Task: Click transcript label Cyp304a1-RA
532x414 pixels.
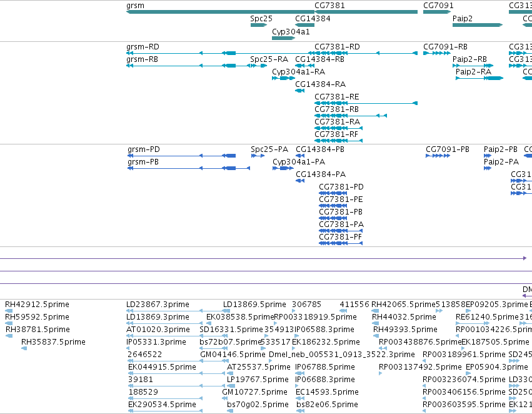Action: (x=299, y=72)
